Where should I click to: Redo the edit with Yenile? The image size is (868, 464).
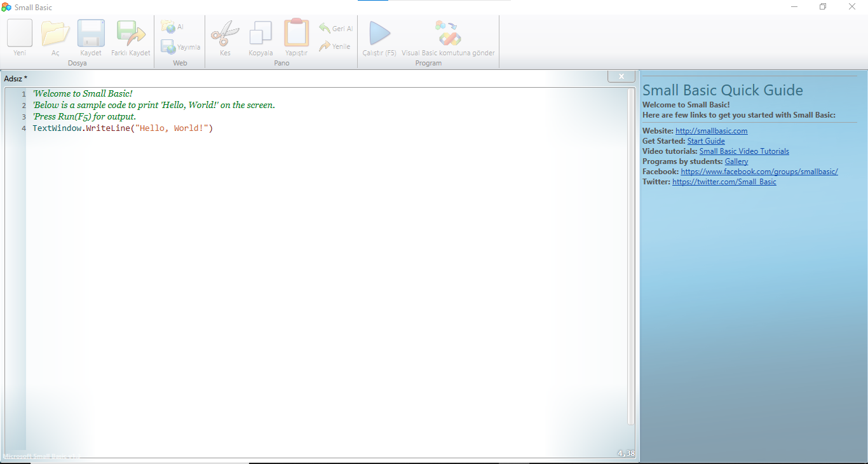[x=334, y=46]
